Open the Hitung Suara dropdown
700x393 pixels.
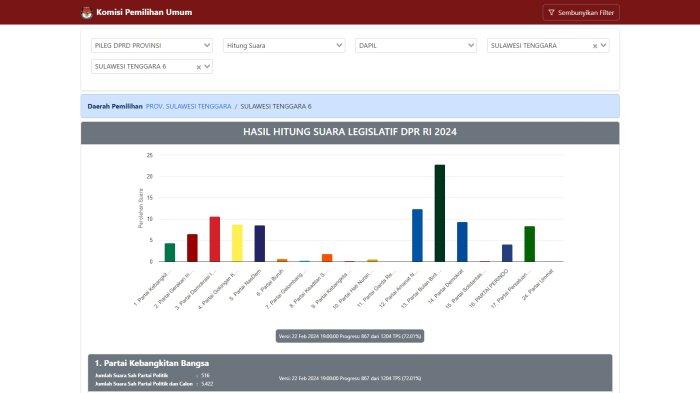284,45
